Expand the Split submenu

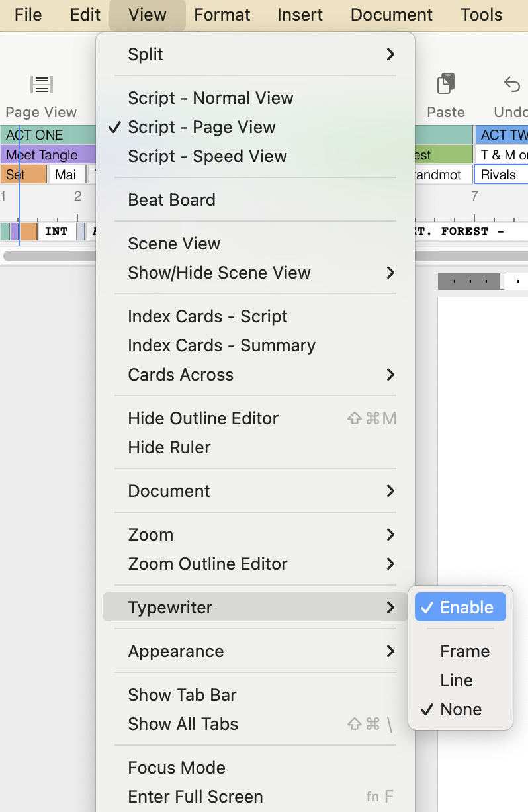point(255,54)
